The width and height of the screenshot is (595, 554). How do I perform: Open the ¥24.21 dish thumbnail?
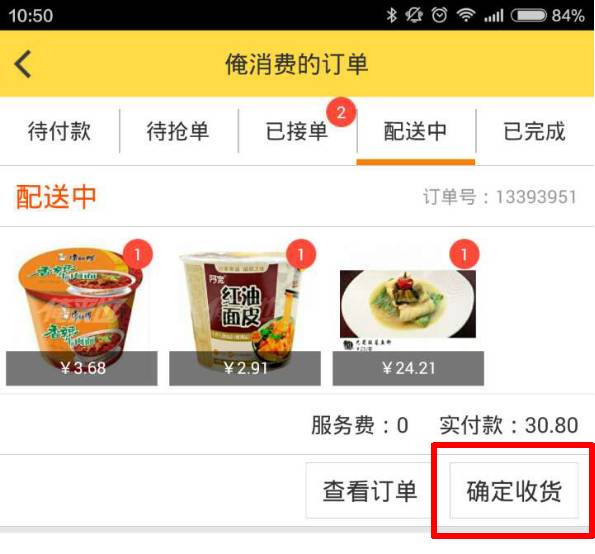click(x=408, y=313)
